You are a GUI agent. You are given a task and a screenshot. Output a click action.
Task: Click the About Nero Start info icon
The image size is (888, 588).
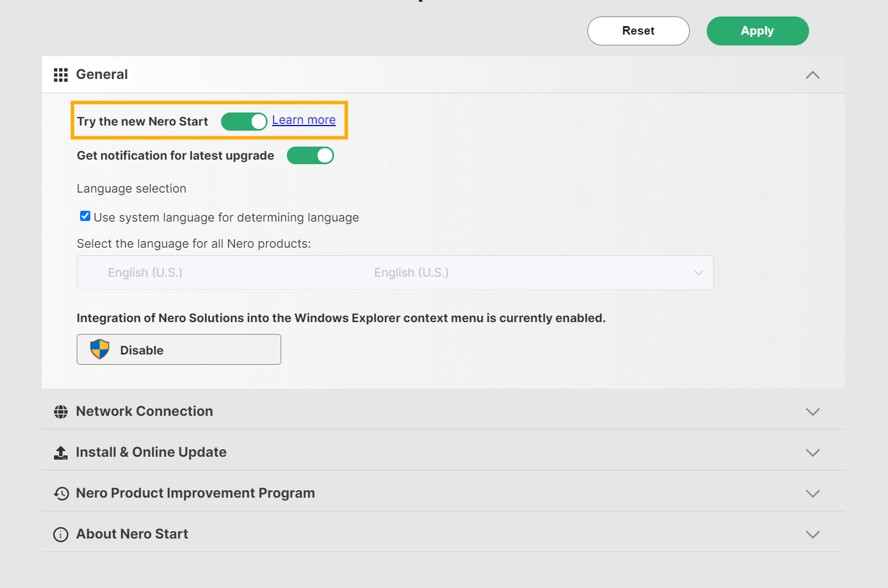[x=61, y=535]
